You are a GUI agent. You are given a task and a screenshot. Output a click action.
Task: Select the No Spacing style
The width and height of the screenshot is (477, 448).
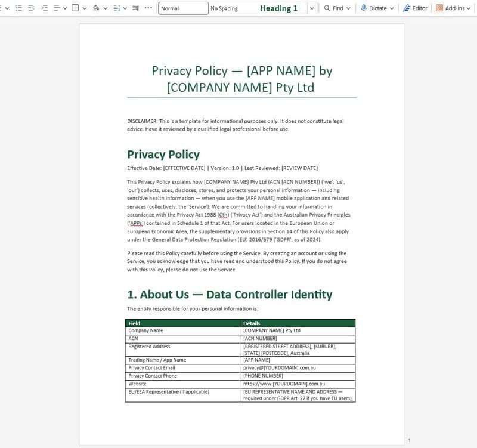[x=223, y=8]
